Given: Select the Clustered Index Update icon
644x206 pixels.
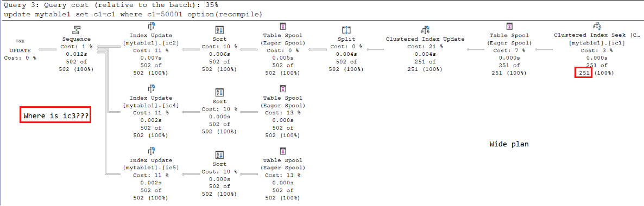Looking at the screenshot, I should (425, 29).
